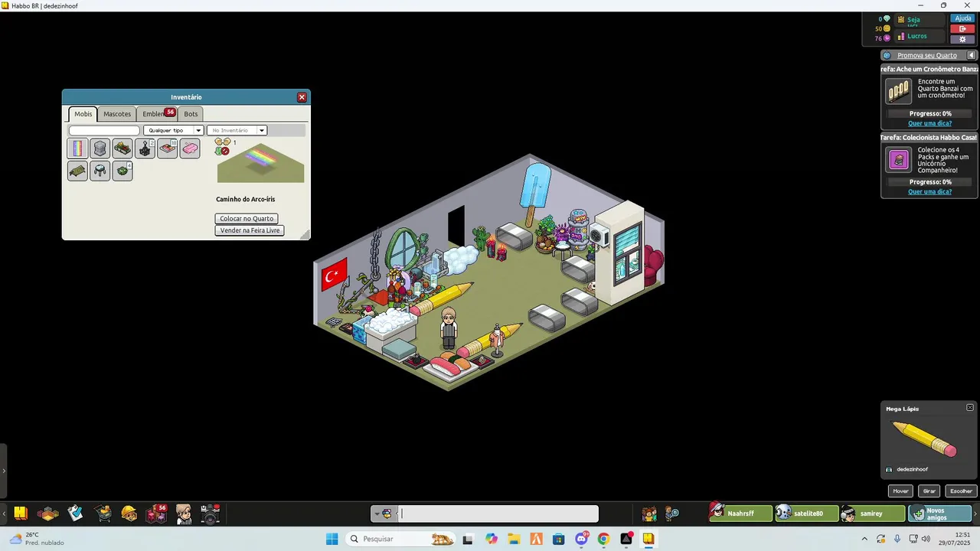Select the pink soap inventory item
The width and height of the screenshot is (980, 551).
pyautogui.click(x=190, y=148)
